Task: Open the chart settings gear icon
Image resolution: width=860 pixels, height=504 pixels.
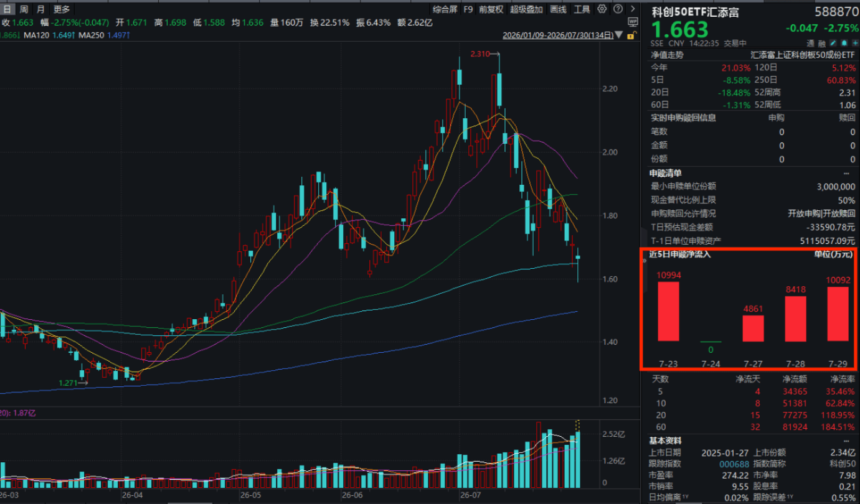Action: tap(602, 9)
